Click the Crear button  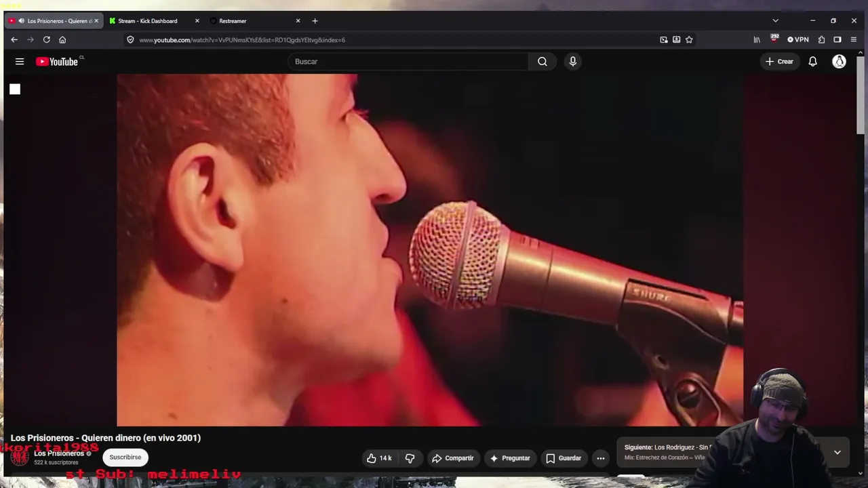click(779, 62)
